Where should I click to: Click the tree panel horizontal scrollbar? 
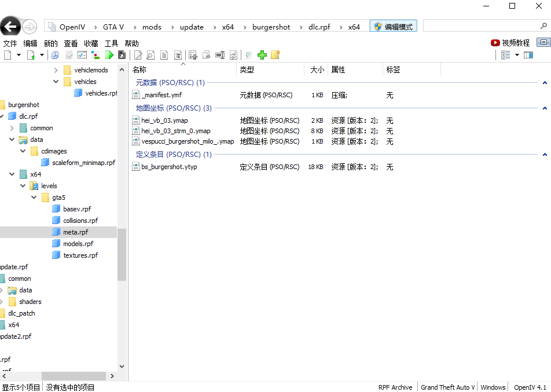tap(74, 376)
